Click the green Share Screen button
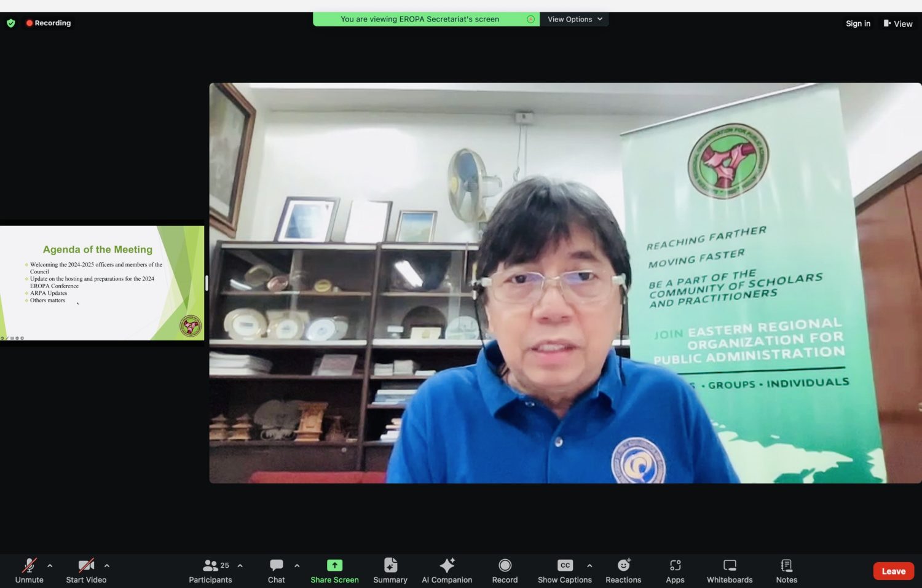This screenshot has height=588, width=922. 334,571
